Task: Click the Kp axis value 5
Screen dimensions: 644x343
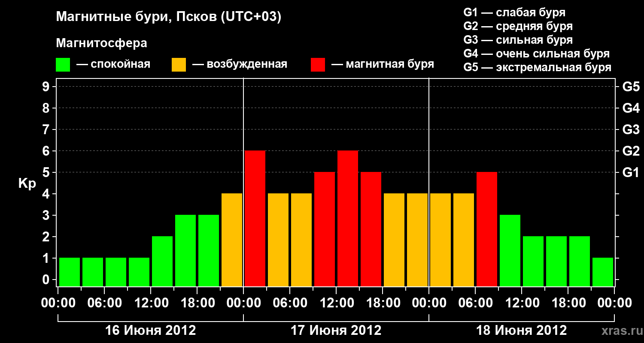Action: click(x=47, y=172)
